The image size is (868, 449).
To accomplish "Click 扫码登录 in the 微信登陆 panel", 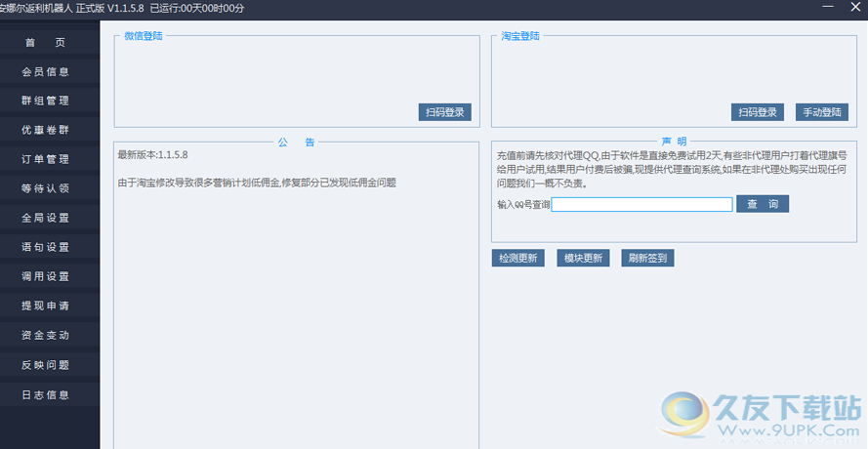I will coord(445,112).
